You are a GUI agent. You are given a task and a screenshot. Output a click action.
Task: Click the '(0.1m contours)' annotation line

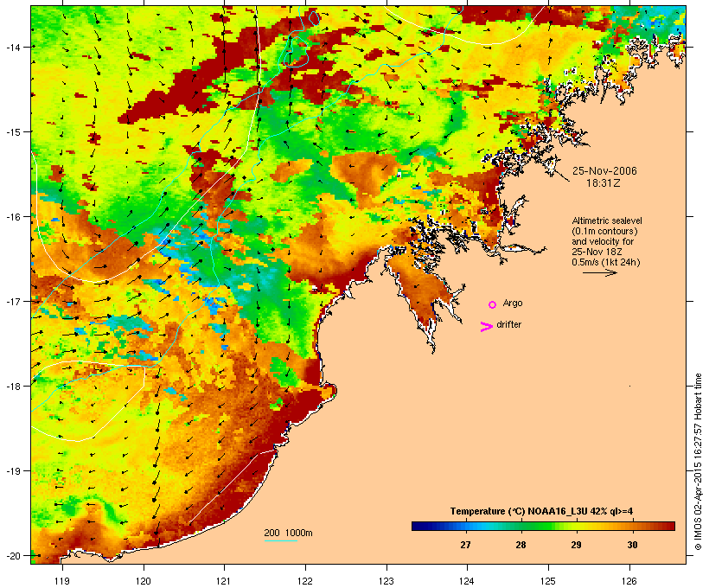click(x=604, y=231)
